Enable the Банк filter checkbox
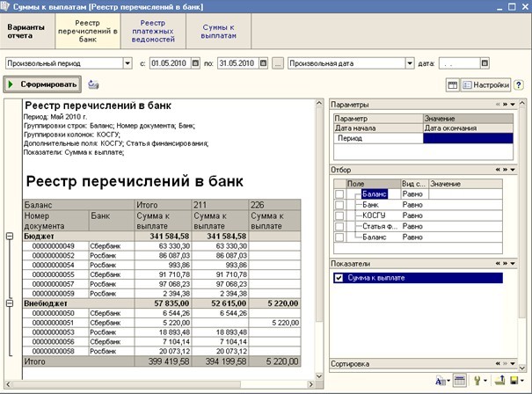 (x=339, y=204)
